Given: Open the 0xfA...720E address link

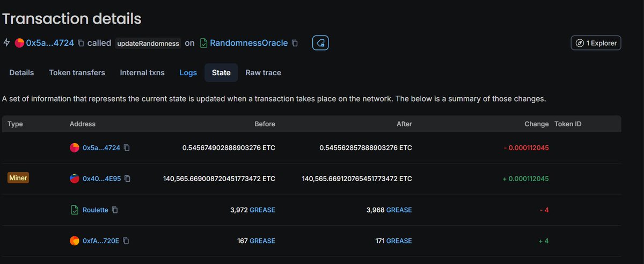Looking at the screenshot, I should pyautogui.click(x=101, y=241).
